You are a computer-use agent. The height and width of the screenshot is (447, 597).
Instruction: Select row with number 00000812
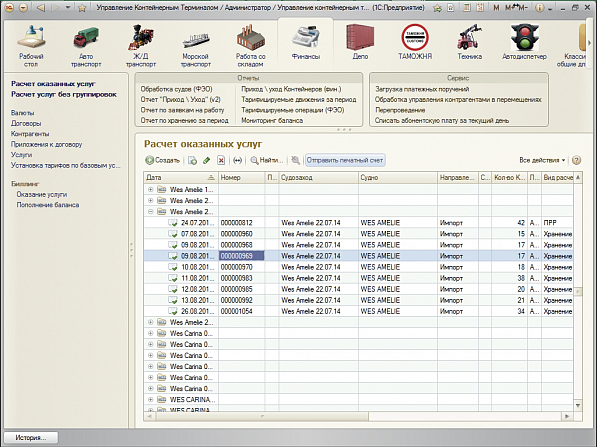tap(358, 223)
